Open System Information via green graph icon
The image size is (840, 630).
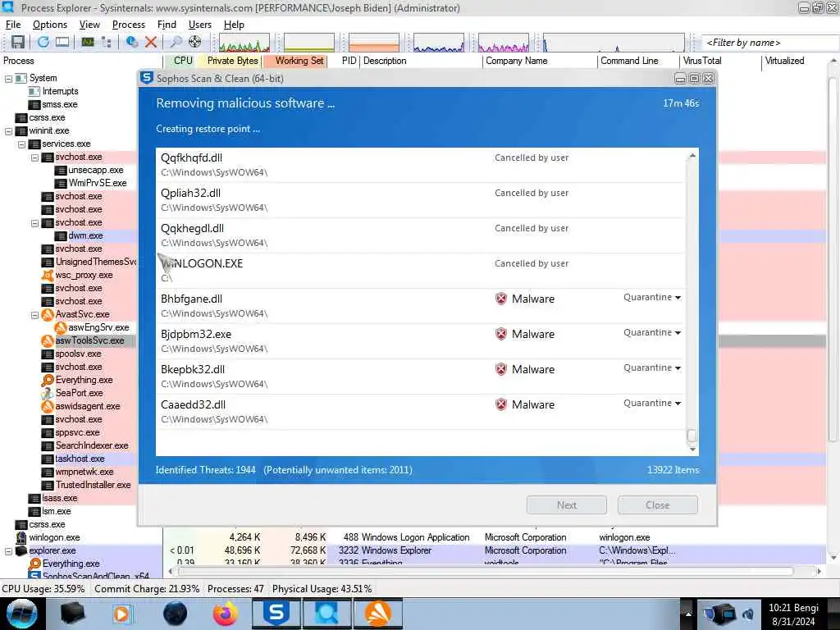click(x=87, y=43)
